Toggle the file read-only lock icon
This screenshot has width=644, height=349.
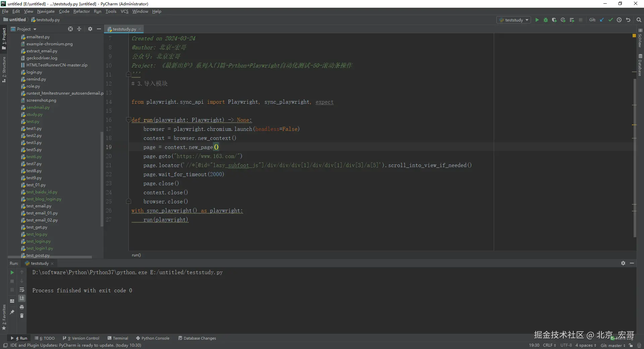631,345
